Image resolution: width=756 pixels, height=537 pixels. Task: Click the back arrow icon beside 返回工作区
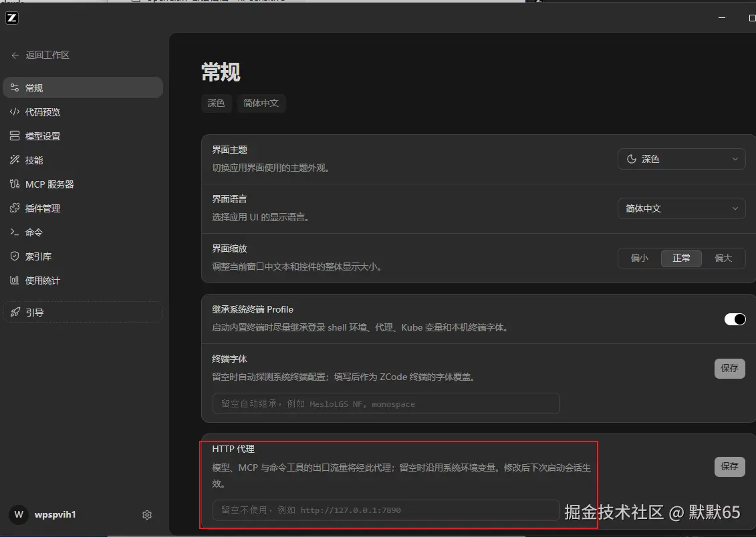click(x=15, y=55)
